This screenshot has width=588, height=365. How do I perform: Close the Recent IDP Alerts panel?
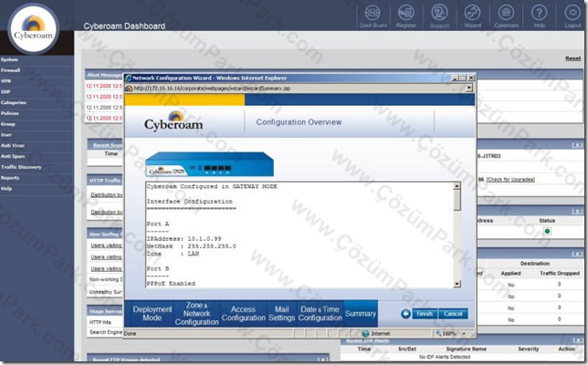pos(577,339)
